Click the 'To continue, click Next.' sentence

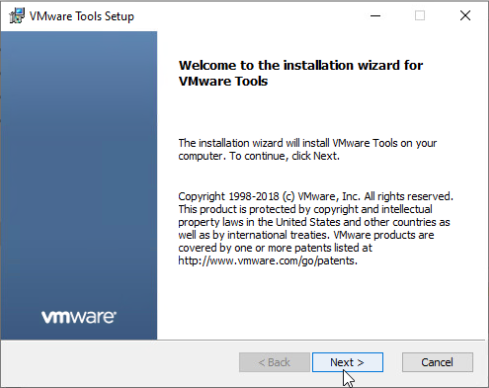284,156
